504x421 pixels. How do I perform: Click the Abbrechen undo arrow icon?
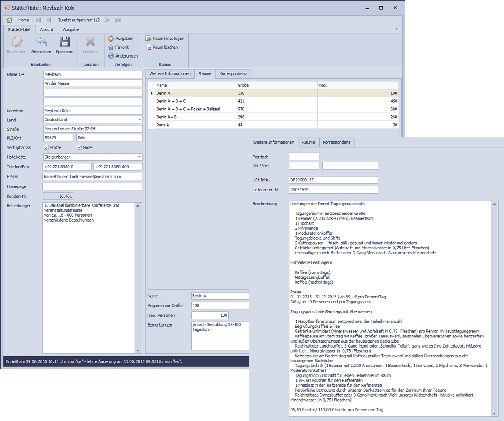tap(41, 42)
